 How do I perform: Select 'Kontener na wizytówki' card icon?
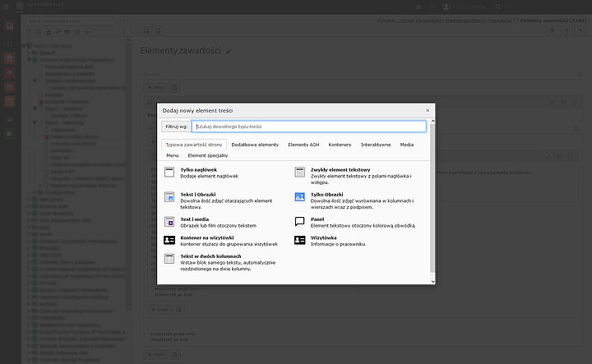pyautogui.click(x=170, y=240)
